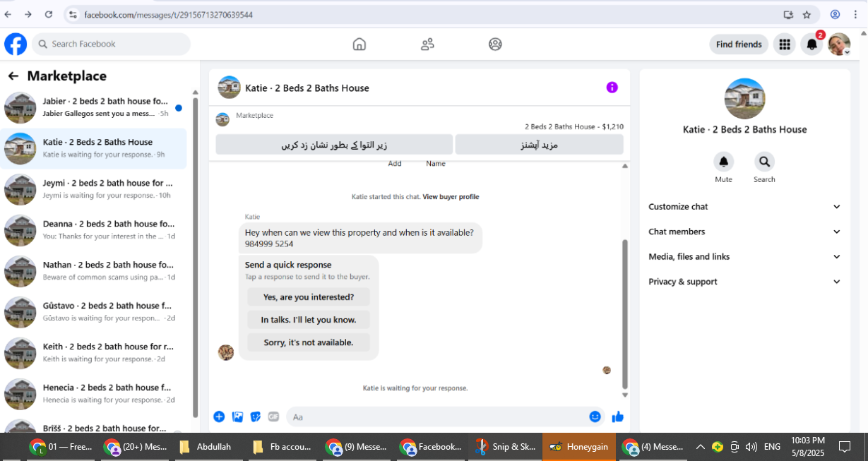Show hidden system tray icons
This screenshot has height=461, width=868.
(x=701, y=447)
